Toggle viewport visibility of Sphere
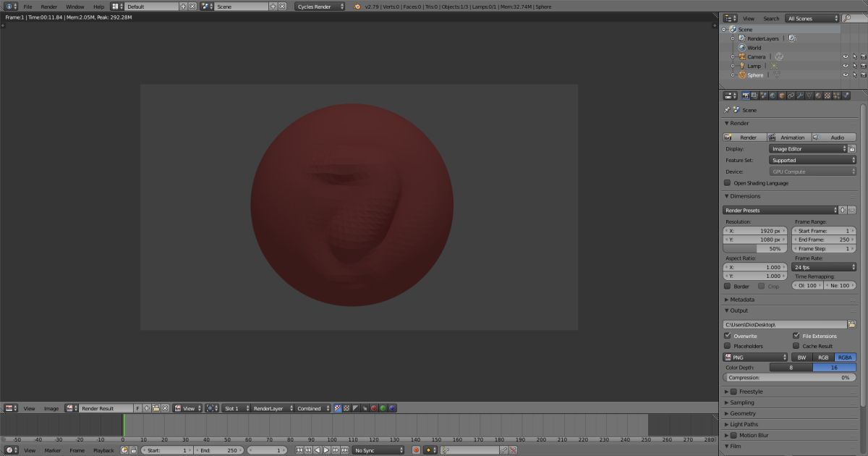This screenshot has width=868, height=456. pyautogui.click(x=845, y=75)
